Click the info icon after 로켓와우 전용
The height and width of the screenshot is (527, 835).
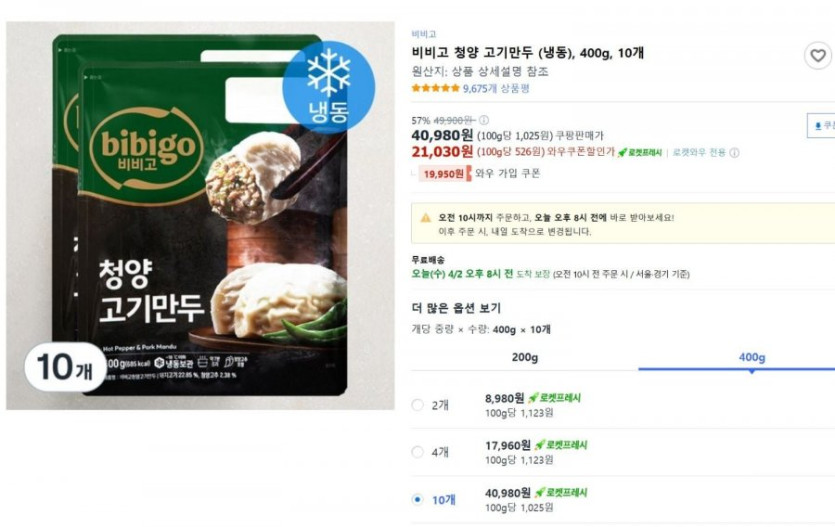(x=735, y=153)
